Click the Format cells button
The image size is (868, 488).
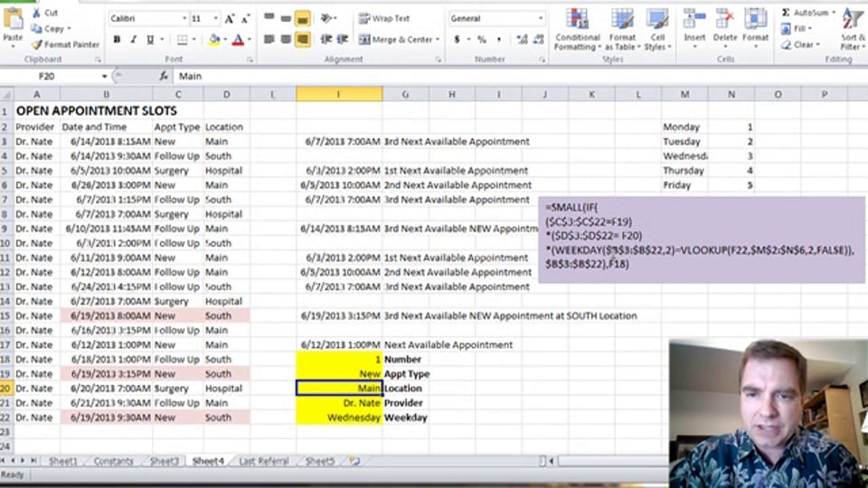755,28
